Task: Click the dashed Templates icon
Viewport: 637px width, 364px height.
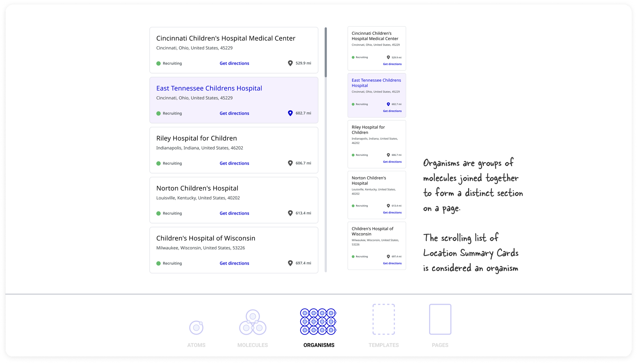Action: 383,319
